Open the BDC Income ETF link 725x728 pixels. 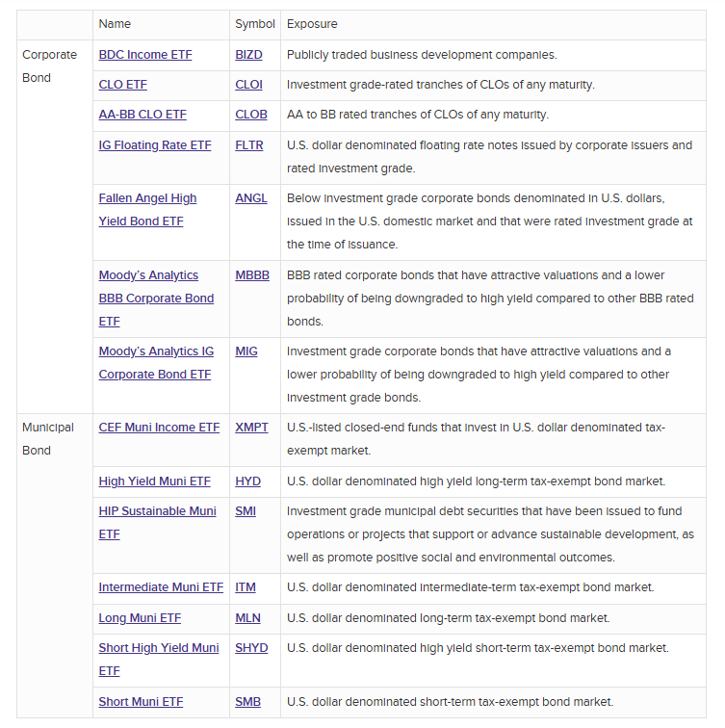[145, 55]
